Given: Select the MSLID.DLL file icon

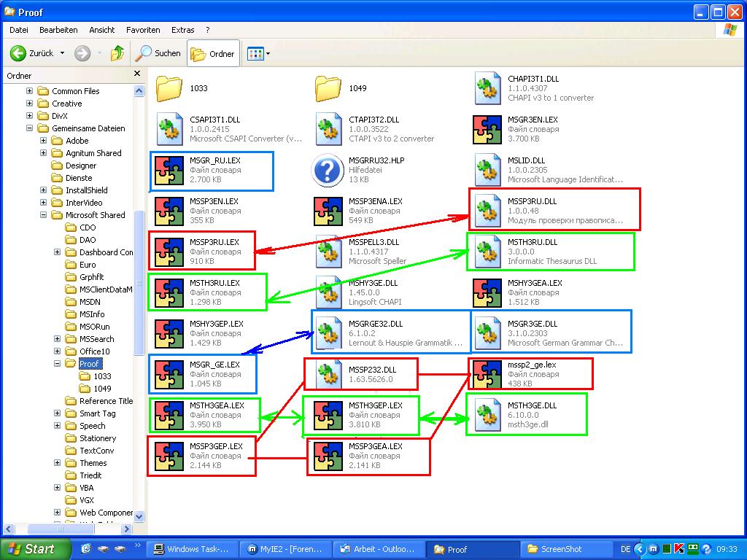Looking at the screenshot, I should coord(487,170).
